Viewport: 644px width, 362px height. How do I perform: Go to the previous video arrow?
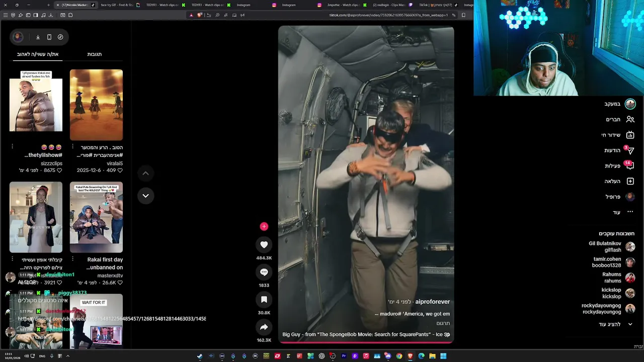pos(145,173)
